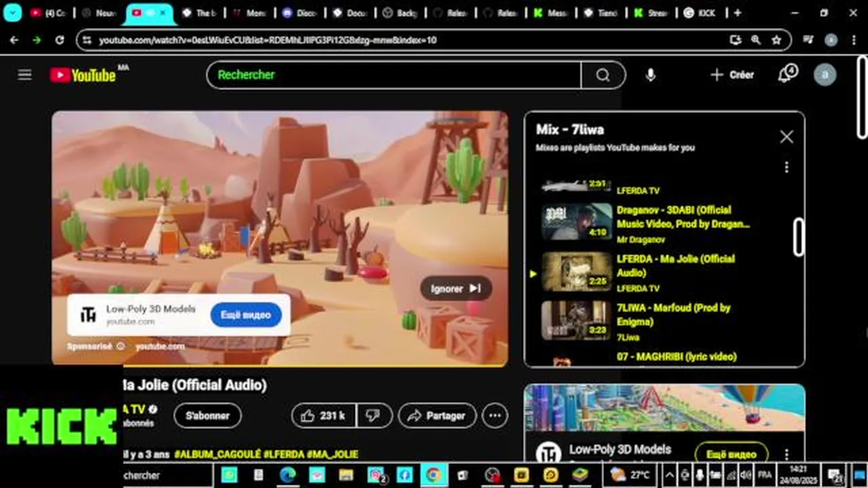The width and height of the screenshot is (868, 488).
Task: Open the #LFERDA hashtag link
Action: tap(283, 453)
